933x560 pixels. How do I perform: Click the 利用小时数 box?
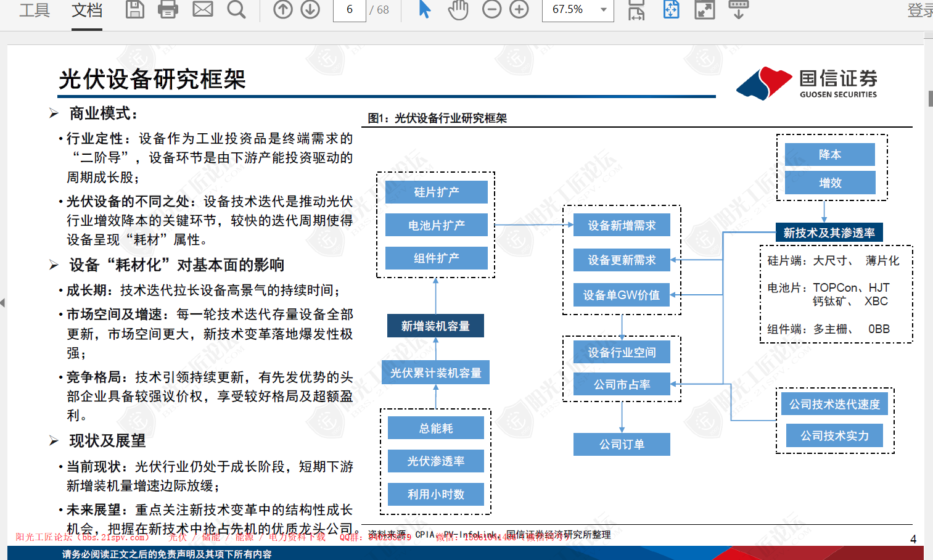click(x=436, y=494)
